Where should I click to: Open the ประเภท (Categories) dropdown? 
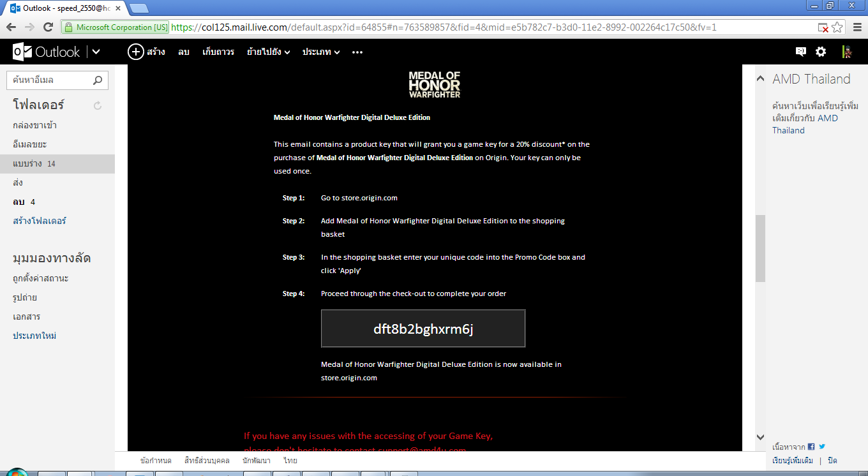321,52
